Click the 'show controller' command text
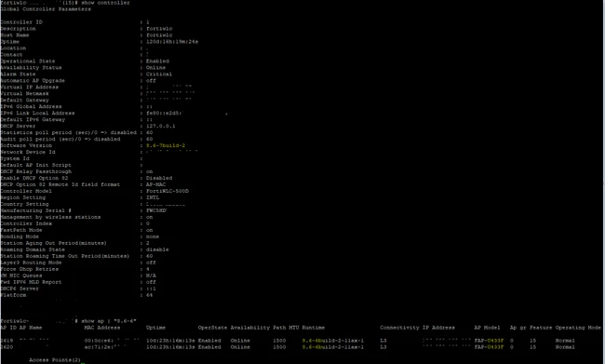 pyautogui.click(x=105, y=3)
